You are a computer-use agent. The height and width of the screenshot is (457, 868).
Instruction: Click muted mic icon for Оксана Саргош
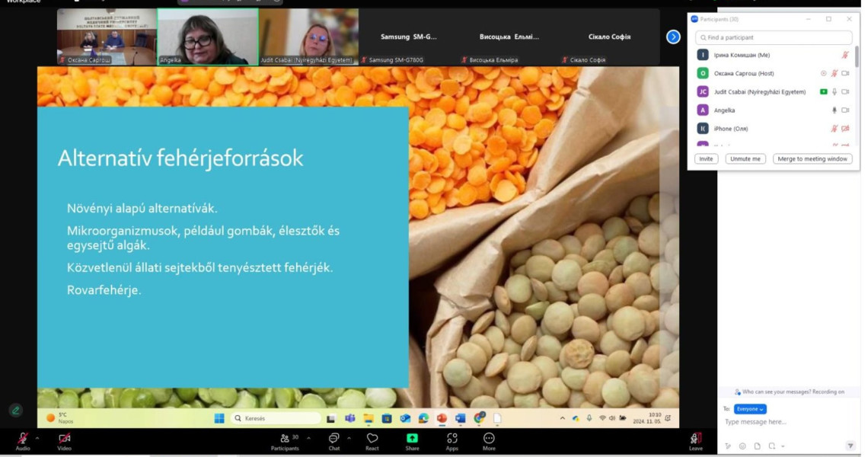click(x=834, y=73)
